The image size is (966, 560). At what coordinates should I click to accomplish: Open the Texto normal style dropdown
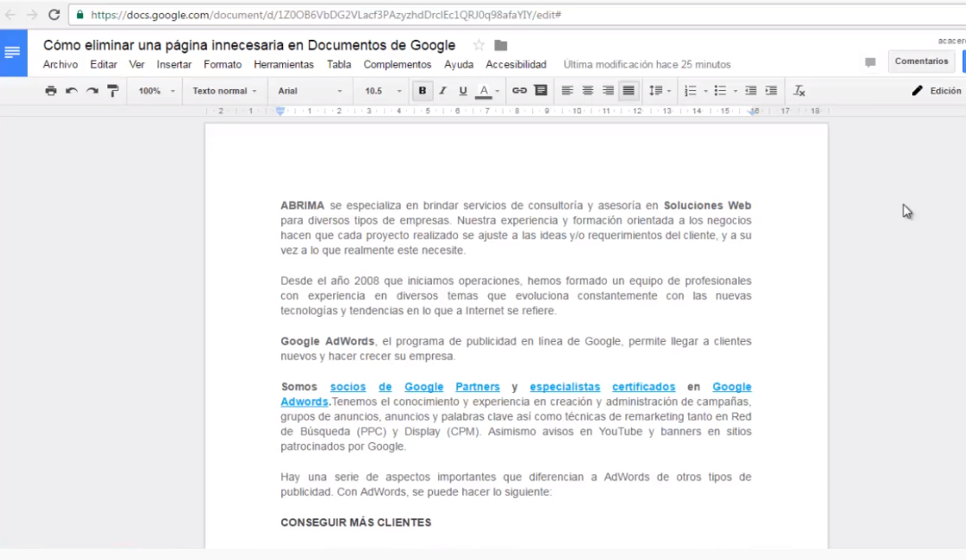point(224,91)
